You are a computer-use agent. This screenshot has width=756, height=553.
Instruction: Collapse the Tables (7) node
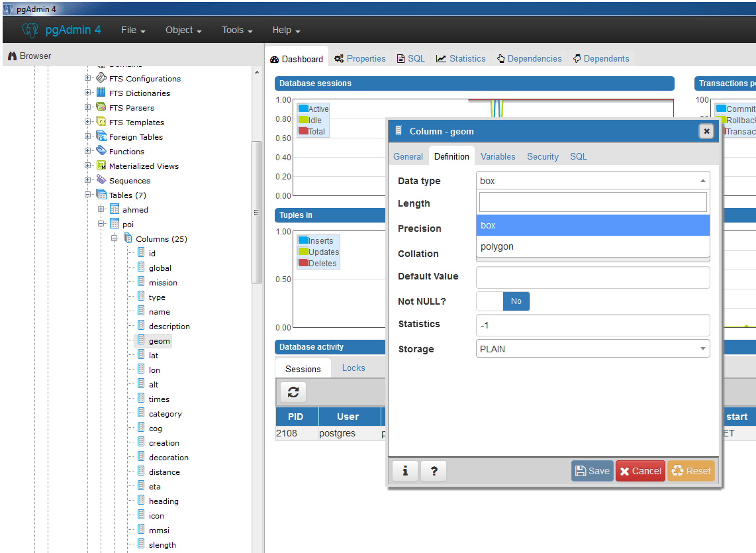pyautogui.click(x=88, y=195)
